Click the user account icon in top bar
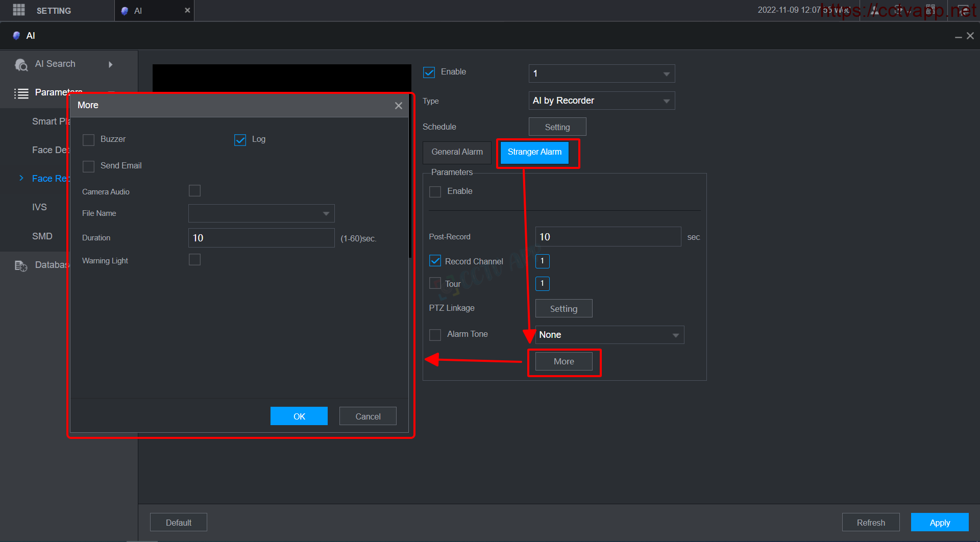This screenshot has width=980, height=542. (x=875, y=10)
